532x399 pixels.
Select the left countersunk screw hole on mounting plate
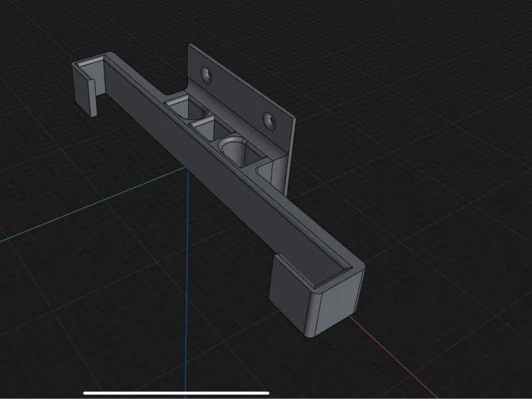pos(206,74)
